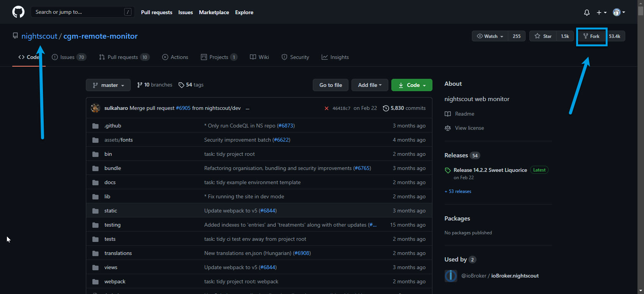Open the sulkaharo author avatar

(x=95, y=108)
